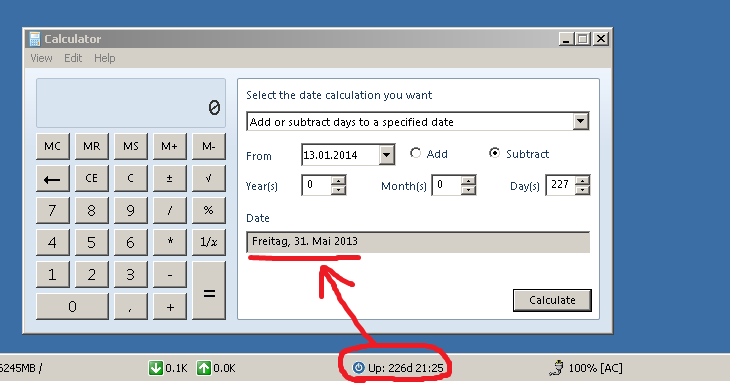
Task: Click the 'Up: 226d 21:25' uptime text
Action: (x=406, y=368)
